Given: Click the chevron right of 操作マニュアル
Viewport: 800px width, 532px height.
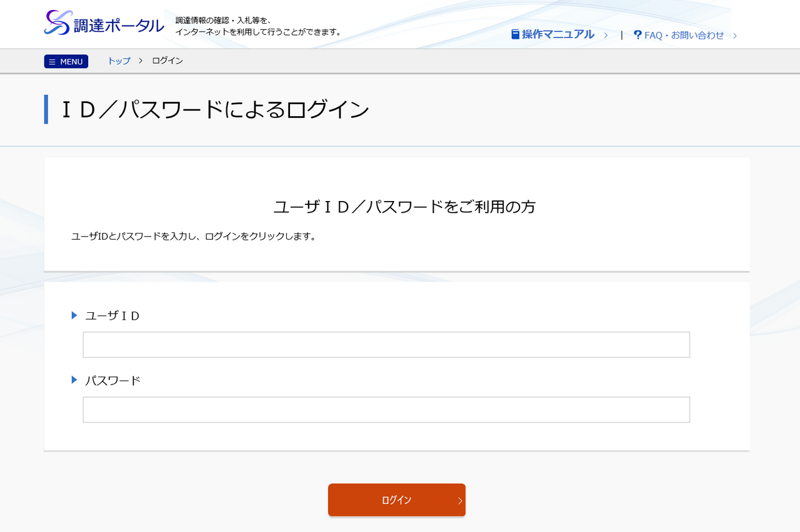Looking at the screenshot, I should click(x=606, y=36).
